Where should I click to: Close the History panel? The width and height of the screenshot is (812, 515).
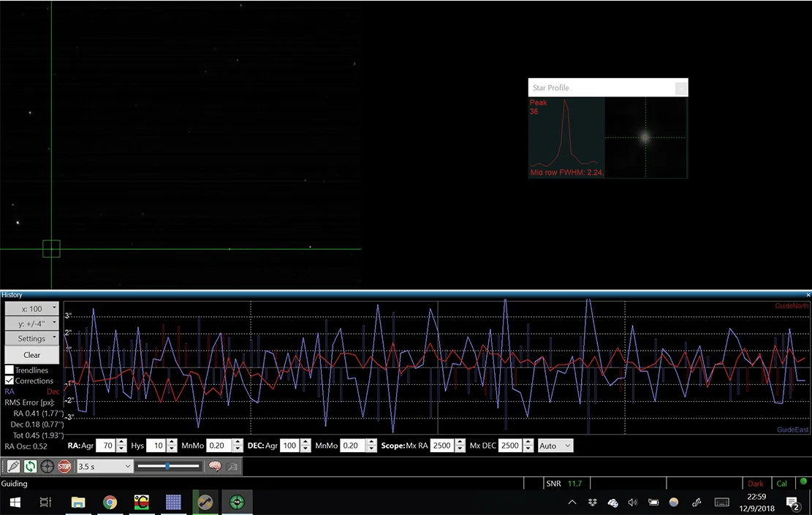[x=808, y=294]
